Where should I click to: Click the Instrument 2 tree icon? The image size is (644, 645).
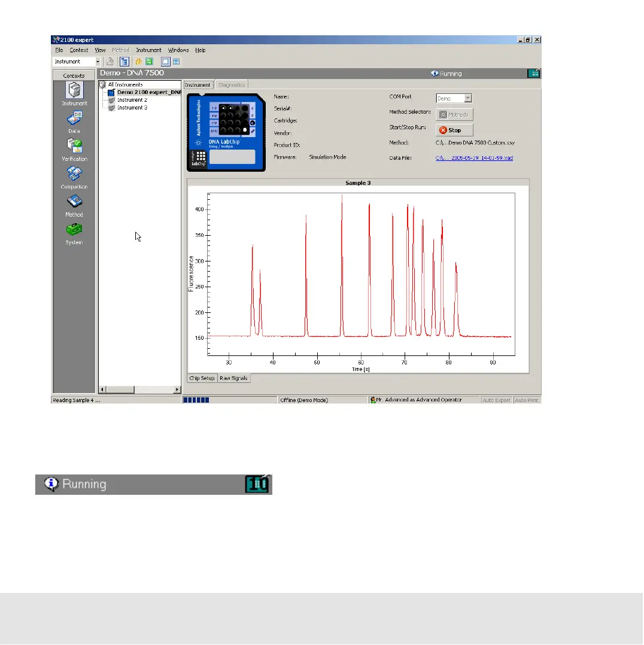tap(111, 100)
